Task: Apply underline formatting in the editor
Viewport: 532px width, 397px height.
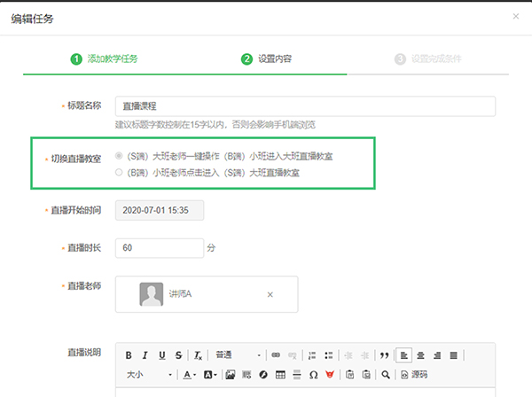Action: [161, 355]
